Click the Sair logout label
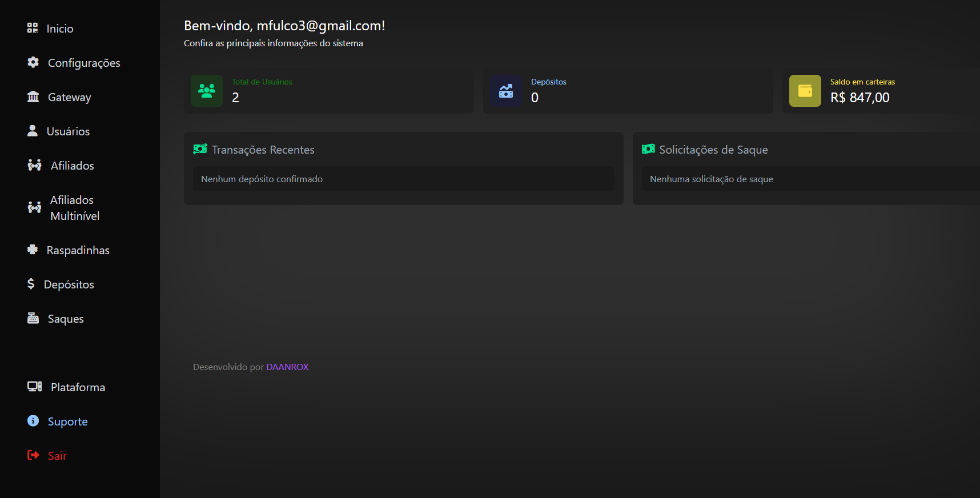Image resolution: width=980 pixels, height=498 pixels. pyautogui.click(x=57, y=456)
